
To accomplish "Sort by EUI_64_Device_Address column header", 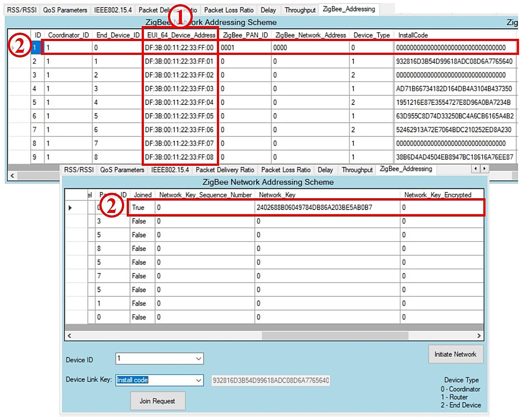I will click(181, 35).
